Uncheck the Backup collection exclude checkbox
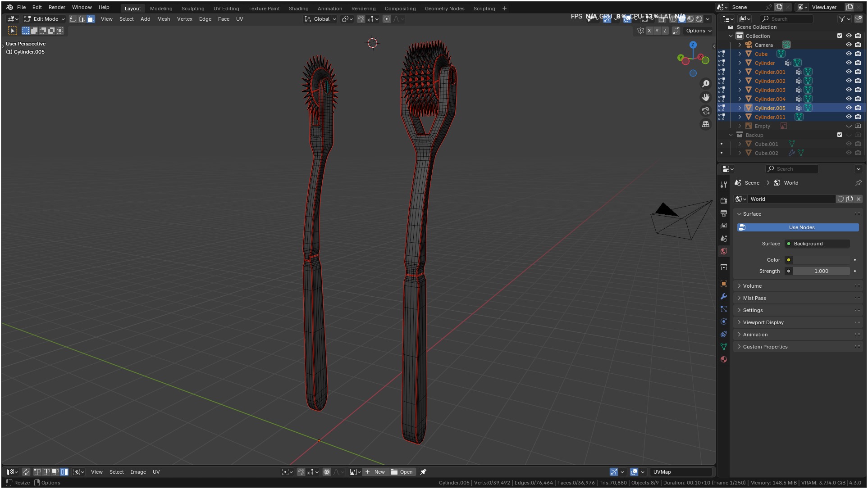The image size is (868, 489). 839,135
